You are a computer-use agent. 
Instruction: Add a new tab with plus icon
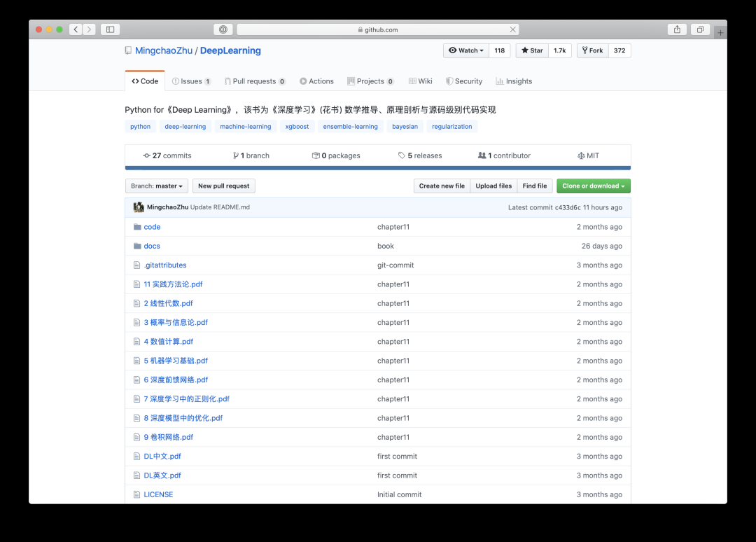tap(720, 32)
